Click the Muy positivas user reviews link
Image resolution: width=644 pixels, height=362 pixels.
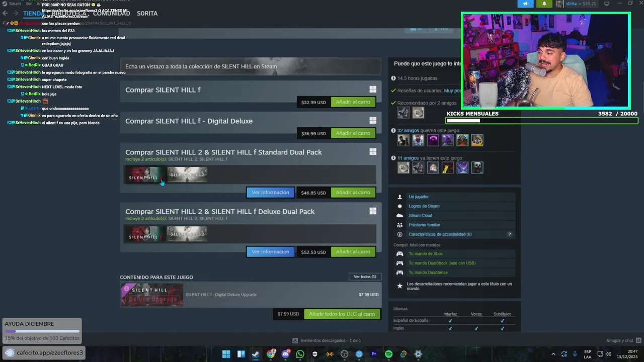pyautogui.click(x=452, y=90)
